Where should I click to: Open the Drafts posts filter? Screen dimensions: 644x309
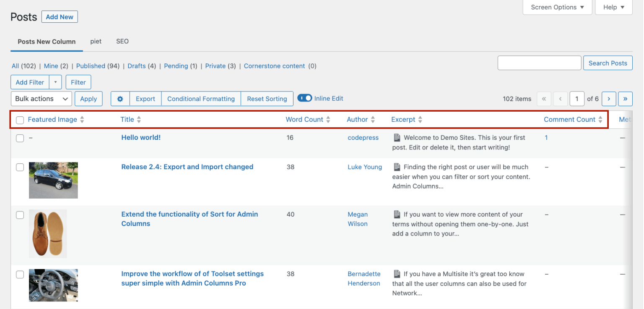point(136,66)
